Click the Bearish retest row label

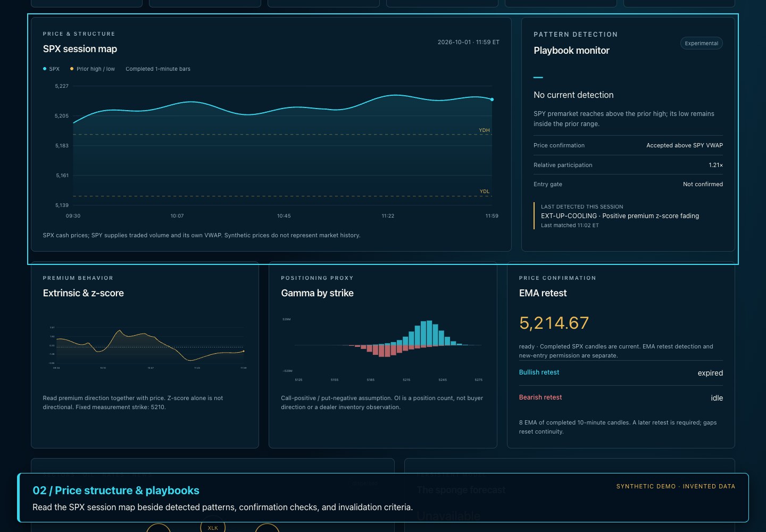540,397
